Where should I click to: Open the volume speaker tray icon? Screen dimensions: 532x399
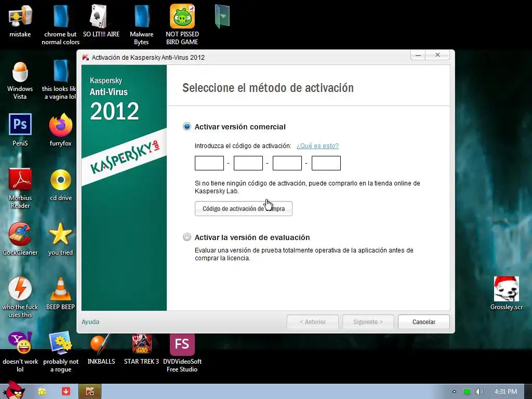click(479, 392)
